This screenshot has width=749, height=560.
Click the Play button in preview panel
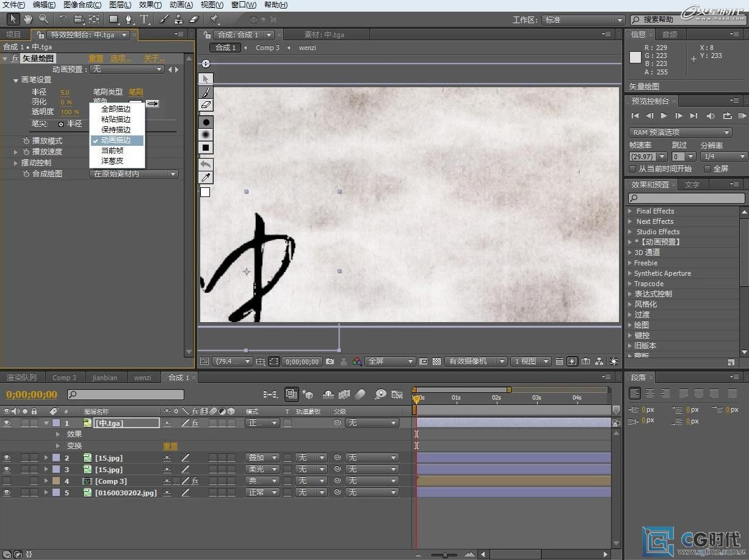tap(664, 115)
